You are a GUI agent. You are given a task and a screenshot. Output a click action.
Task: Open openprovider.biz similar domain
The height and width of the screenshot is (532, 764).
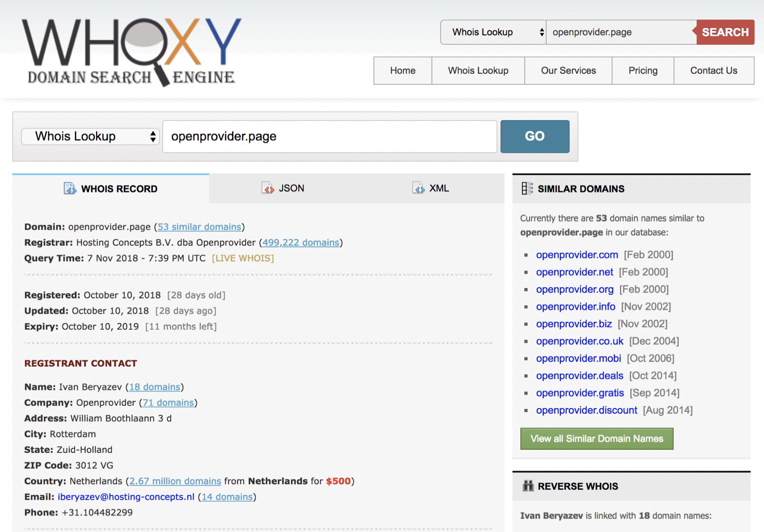[x=573, y=324]
